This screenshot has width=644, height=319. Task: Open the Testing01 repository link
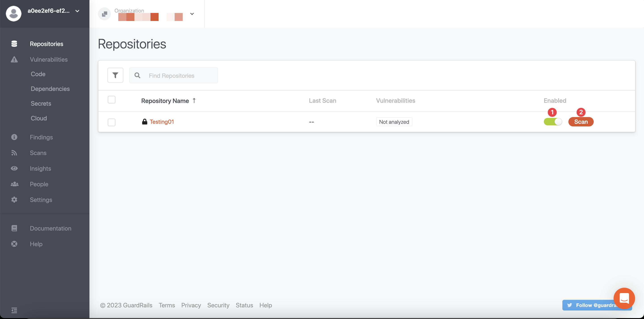click(161, 122)
